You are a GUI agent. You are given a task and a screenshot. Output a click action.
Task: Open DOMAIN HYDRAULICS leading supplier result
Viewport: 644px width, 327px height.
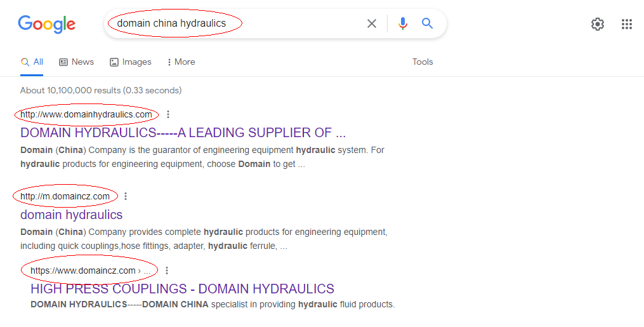[183, 133]
